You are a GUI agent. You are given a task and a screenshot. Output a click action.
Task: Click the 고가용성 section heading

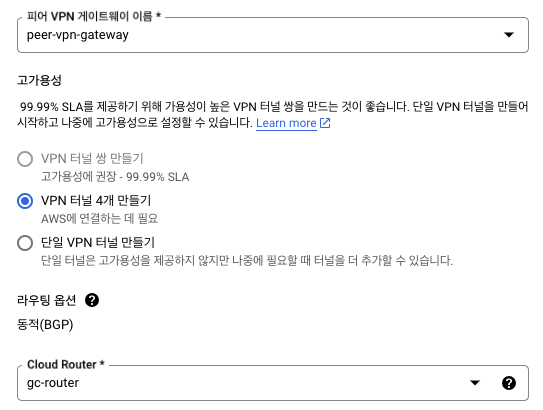[x=39, y=80]
